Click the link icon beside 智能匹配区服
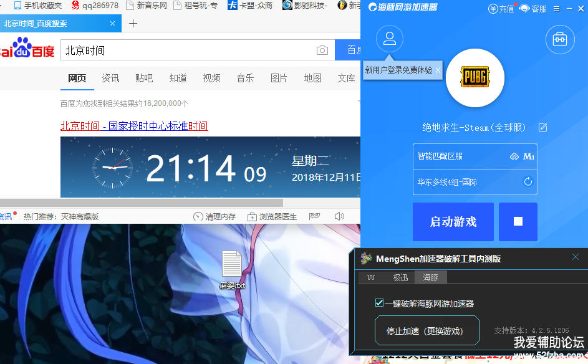Viewport: 588px width, 364px height. [514, 156]
